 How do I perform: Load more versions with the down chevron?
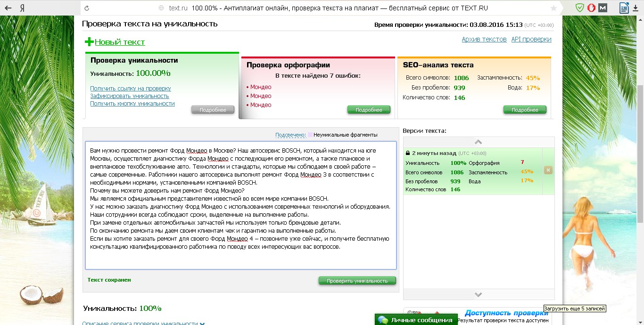[479, 294]
